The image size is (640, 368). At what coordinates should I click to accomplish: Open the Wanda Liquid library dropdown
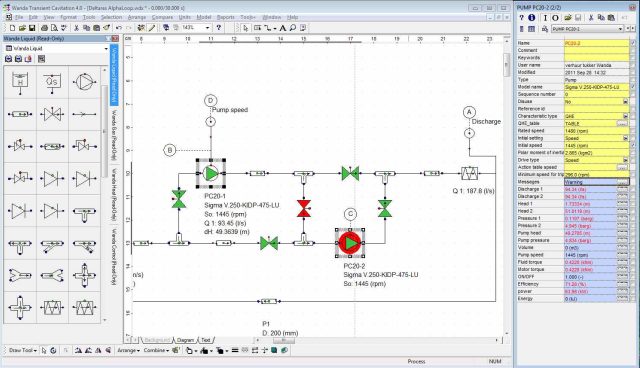pos(106,49)
